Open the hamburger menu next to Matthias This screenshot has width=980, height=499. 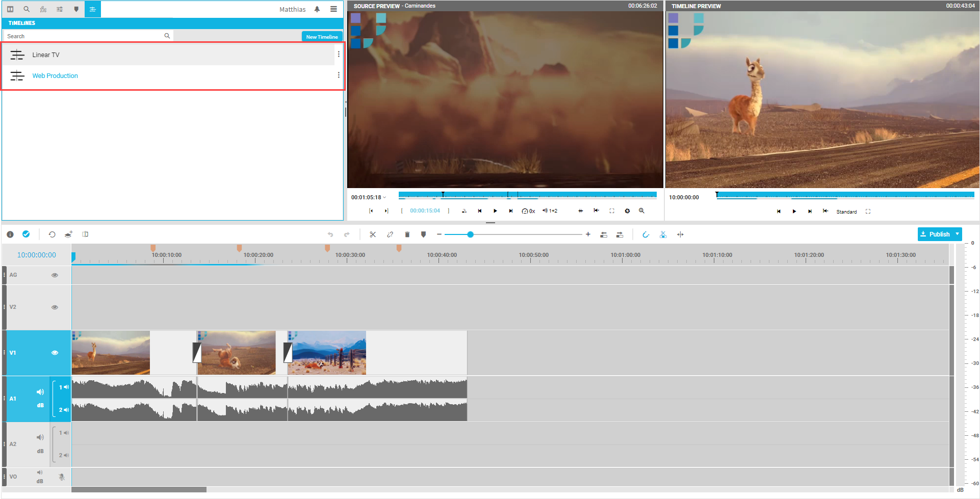click(334, 9)
